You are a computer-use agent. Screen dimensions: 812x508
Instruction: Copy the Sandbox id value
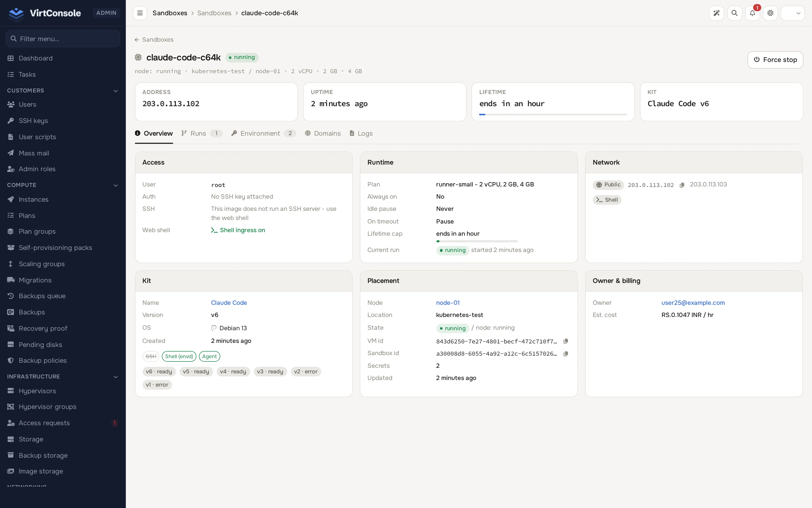566,354
